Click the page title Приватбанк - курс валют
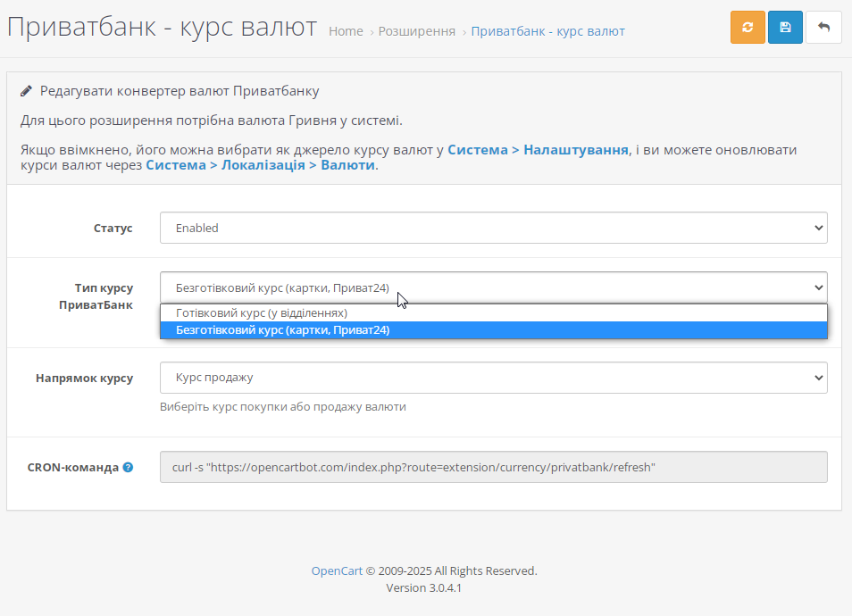 coord(162,27)
